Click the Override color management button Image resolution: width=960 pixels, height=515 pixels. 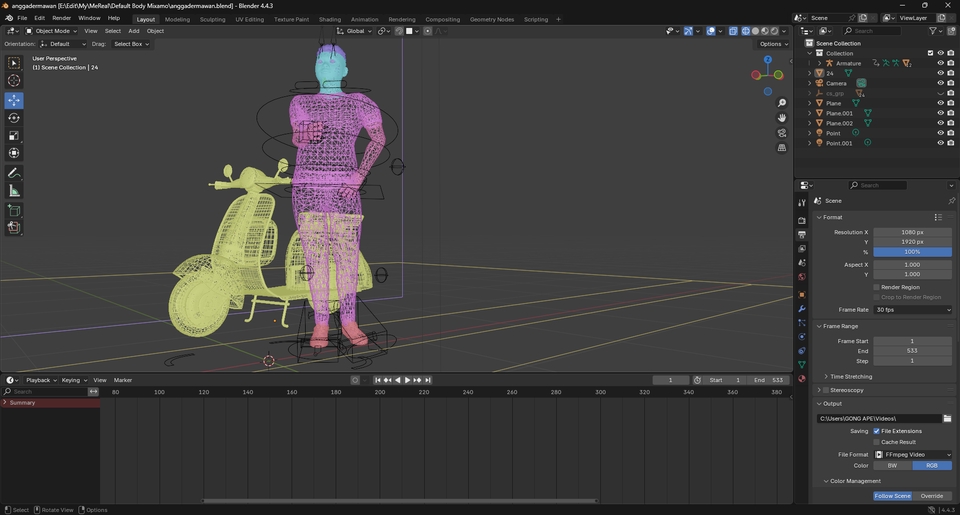pos(931,496)
